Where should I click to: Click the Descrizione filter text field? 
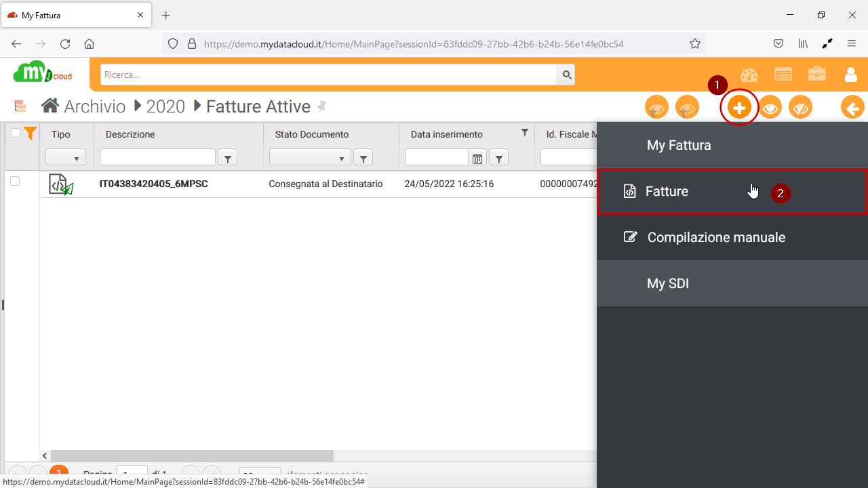(157, 157)
